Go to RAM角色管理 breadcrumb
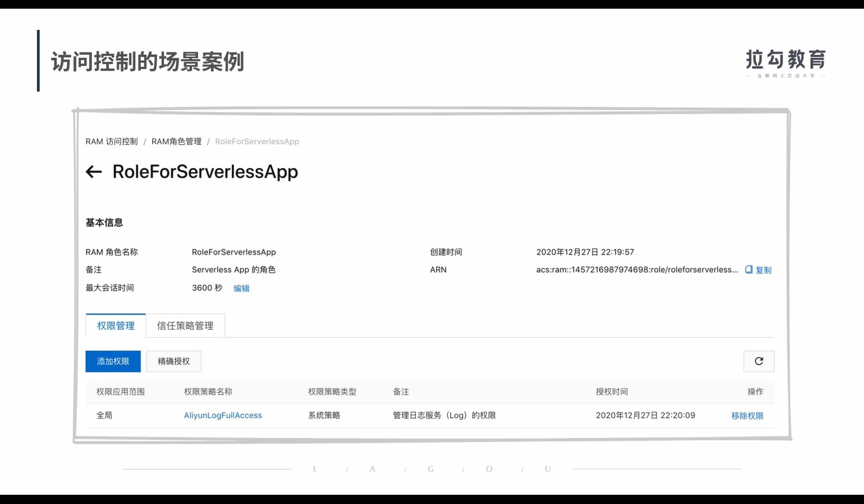This screenshot has height=504, width=864. (176, 141)
